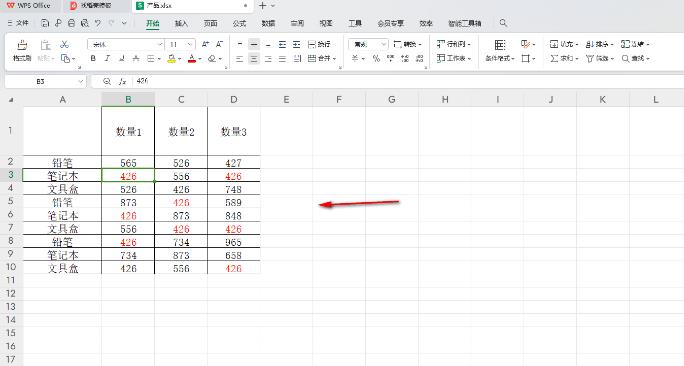Click the thousands separator icon
Image resolution: width=684 pixels, height=366 pixels.
coord(390,58)
